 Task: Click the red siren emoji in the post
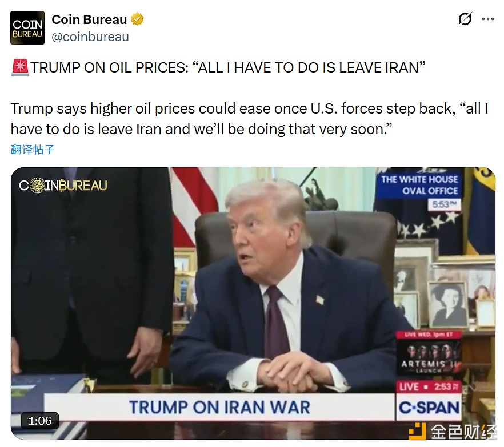(20, 67)
